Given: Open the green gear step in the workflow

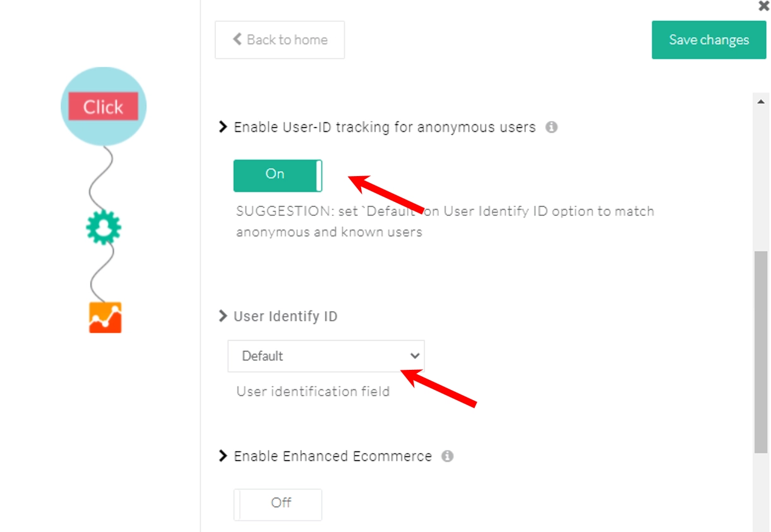Looking at the screenshot, I should tap(103, 227).
